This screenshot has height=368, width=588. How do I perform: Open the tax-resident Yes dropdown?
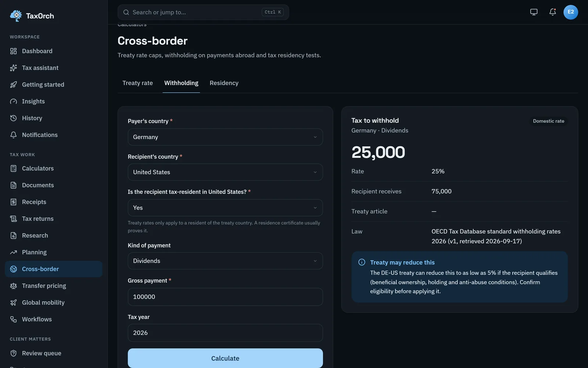[x=225, y=208]
